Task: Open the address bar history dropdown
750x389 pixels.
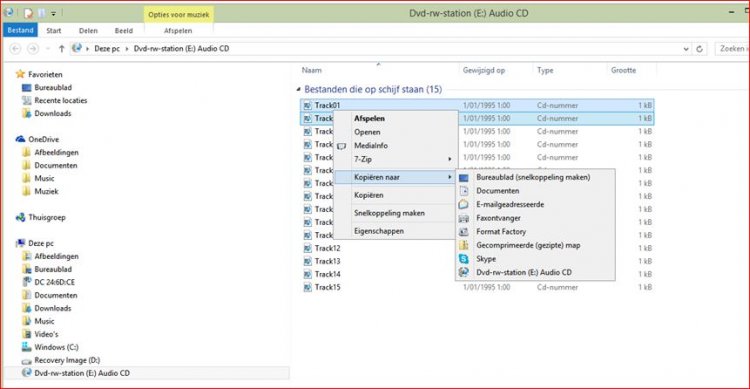Action: [x=686, y=49]
